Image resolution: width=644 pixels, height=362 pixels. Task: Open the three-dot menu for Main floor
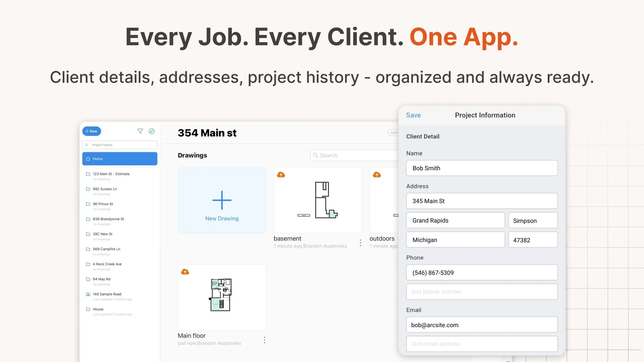pyautogui.click(x=265, y=340)
